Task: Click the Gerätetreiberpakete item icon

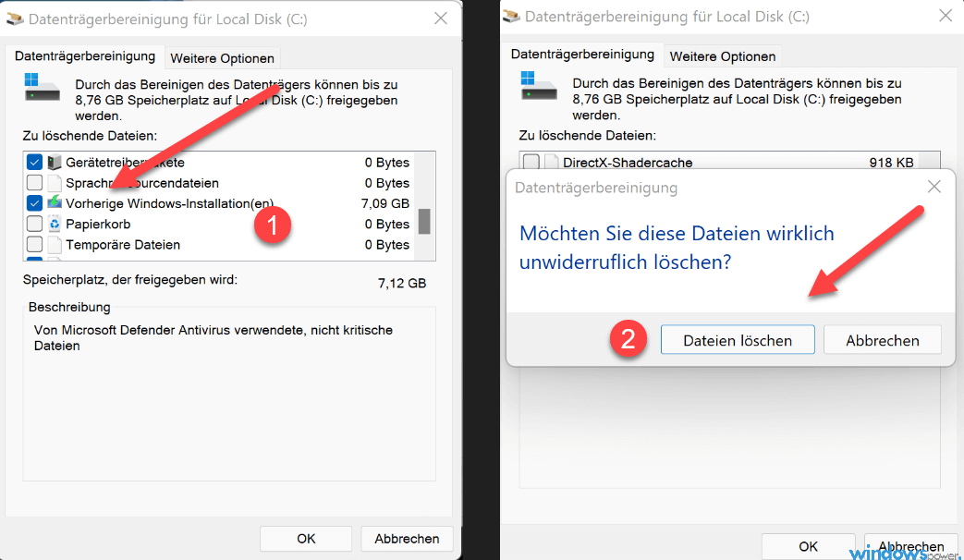Action: click(53, 162)
